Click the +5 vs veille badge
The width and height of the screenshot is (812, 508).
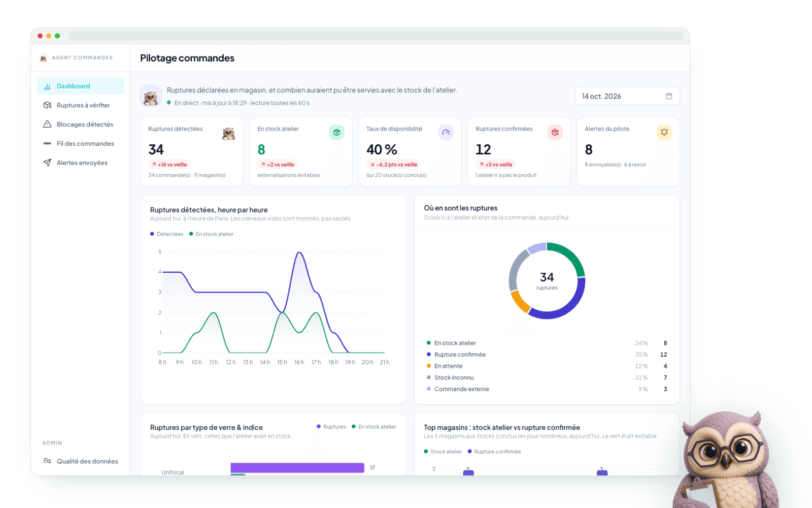496,165
